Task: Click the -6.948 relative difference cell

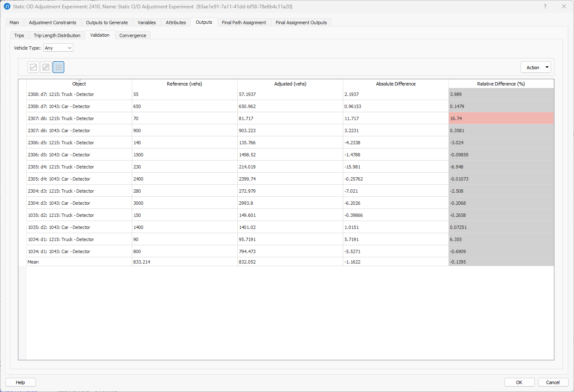Action: tap(501, 167)
